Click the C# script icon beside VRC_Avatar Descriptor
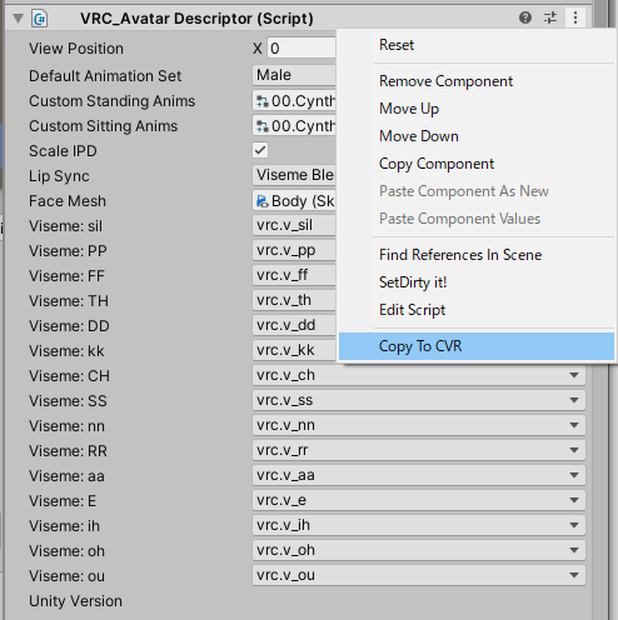The height and width of the screenshot is (620, 618). pyautogui.click(x=40, y=19)
